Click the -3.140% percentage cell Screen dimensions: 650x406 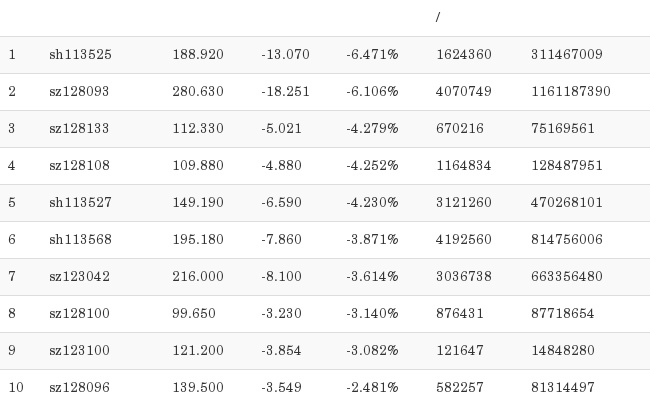372,314
